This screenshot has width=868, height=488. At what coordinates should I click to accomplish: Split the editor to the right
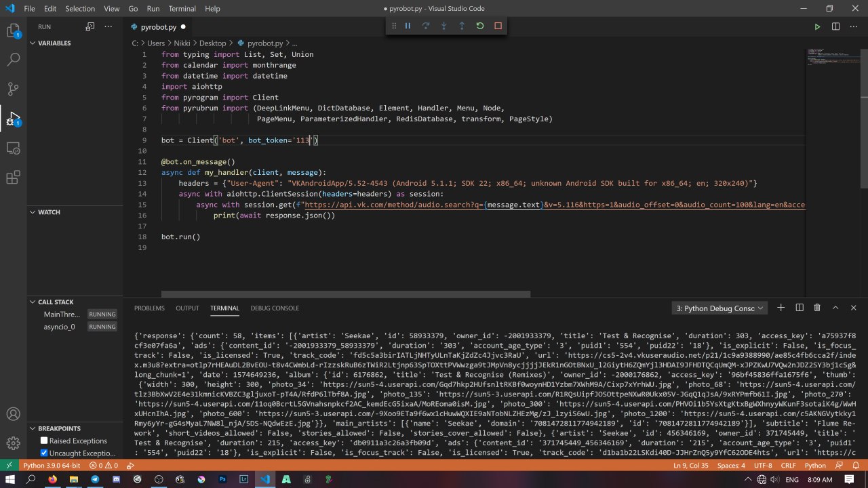coord(835,26)
